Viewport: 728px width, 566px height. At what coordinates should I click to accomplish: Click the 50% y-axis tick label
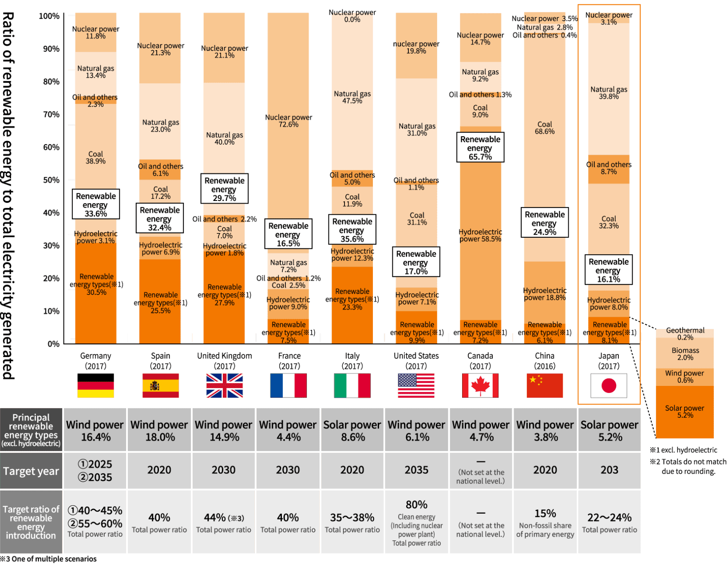coord(51,180)
